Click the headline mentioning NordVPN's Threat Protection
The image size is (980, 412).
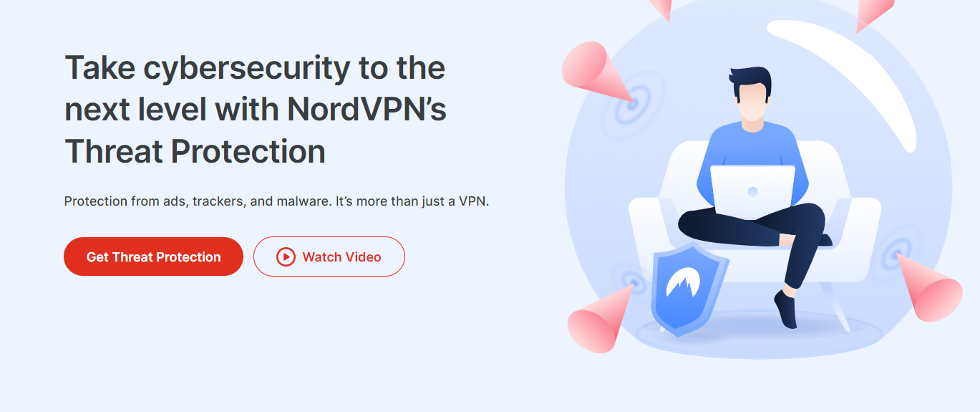256,110
